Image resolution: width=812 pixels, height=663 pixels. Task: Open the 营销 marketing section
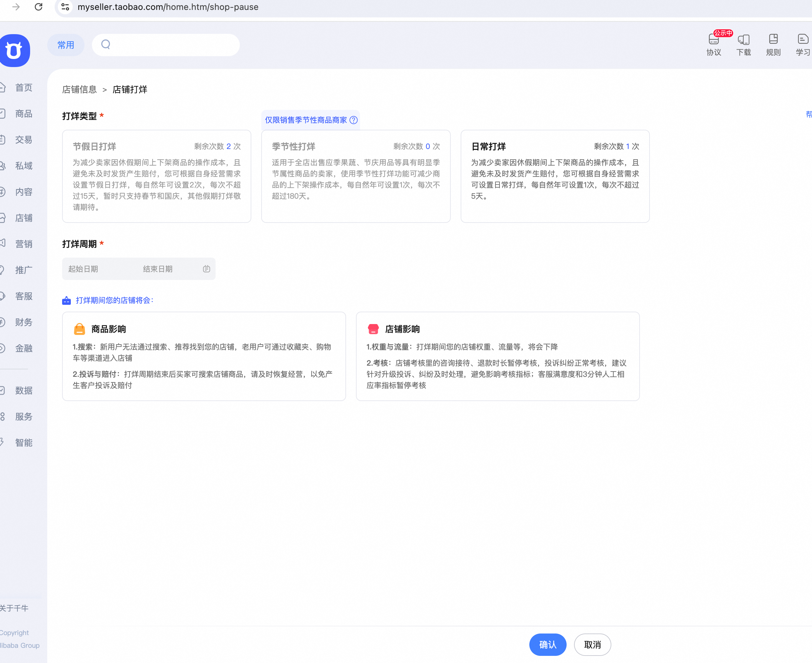click(23, 244)
